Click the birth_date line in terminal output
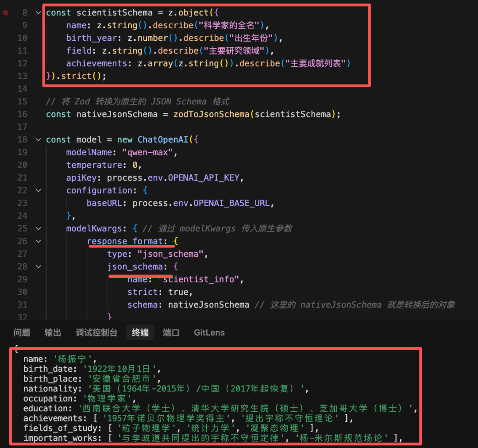 coord(92,369)
